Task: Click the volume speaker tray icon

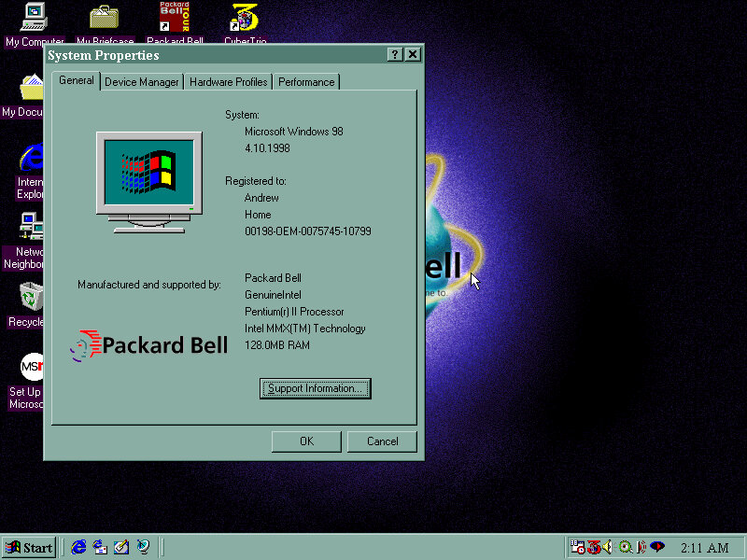Action: click(x=608, y=547)
